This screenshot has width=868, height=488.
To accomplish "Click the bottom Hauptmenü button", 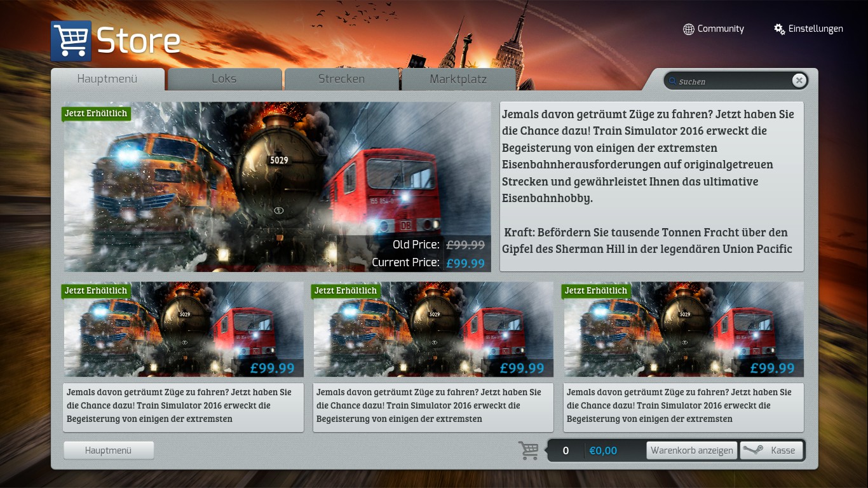I will click(x=109, y=451).
